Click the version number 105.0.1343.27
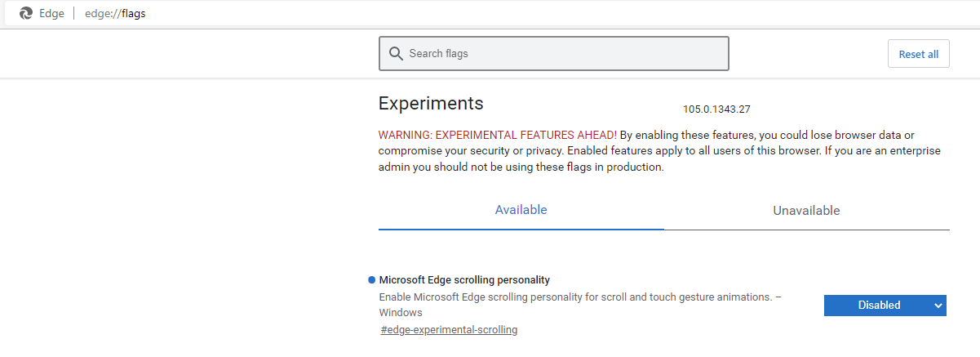This screenshot has width=980, height=357. pyautogui.click(x=716, y=109)
